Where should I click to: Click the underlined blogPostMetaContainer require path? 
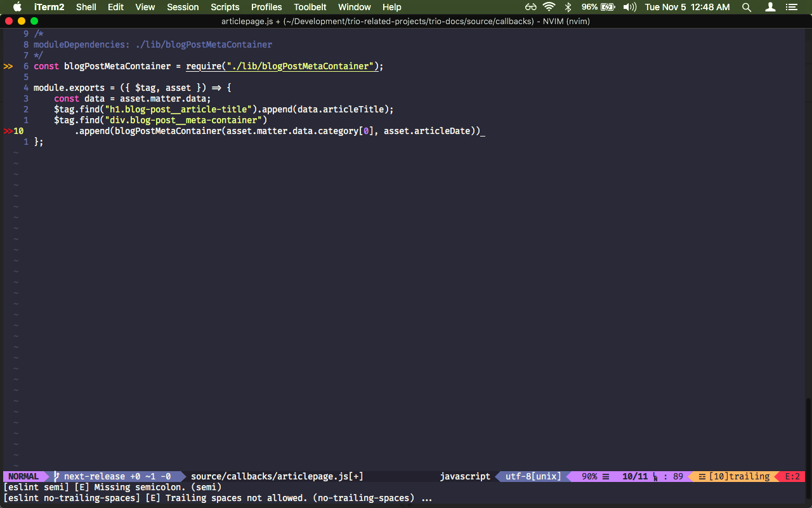click(x=300, y=66)
